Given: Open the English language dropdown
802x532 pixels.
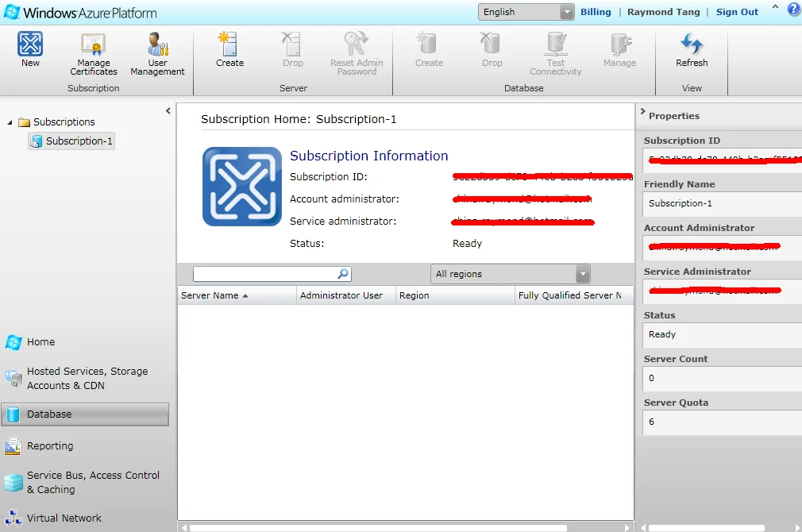Looking at the screenshot, I should 526,12.
